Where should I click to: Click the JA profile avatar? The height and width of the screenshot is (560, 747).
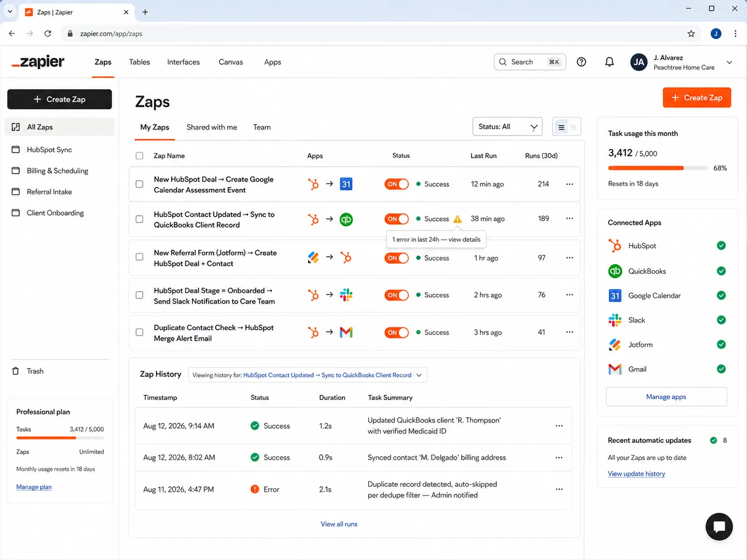pyautogui.click(x=639, y=62)
